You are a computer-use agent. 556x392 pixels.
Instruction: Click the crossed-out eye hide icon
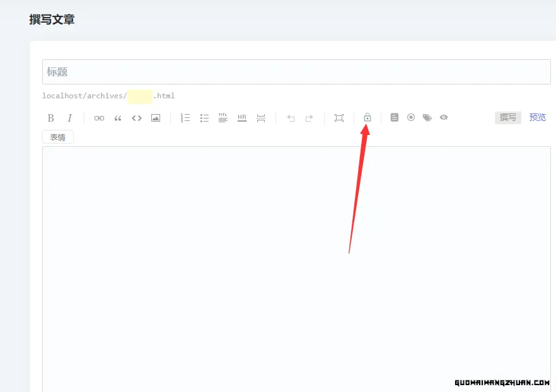(x=444, y=117)
